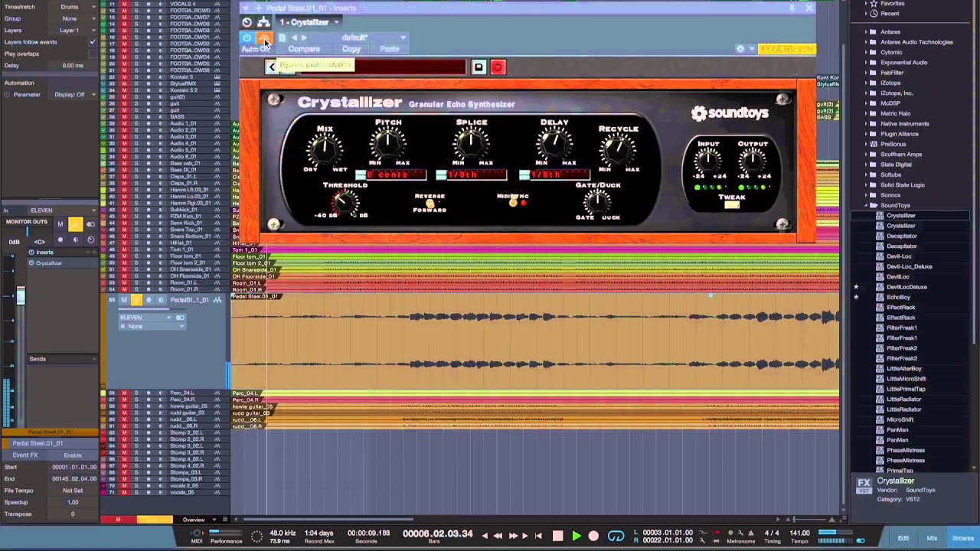Click the Speedup value 1.00
Image resolution: width=980 pixels, height=551 pixels.
pos(73,502)
